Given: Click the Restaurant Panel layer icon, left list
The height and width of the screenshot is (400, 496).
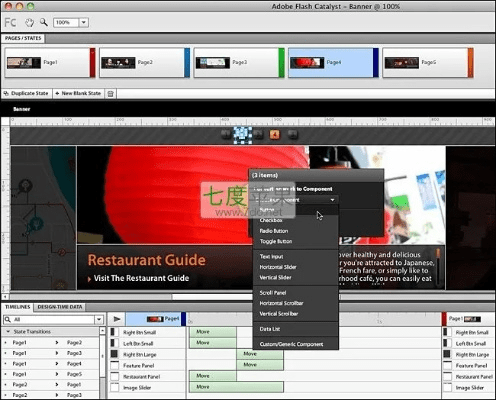Looking at the screenshot, I should [x=114, y=376].
